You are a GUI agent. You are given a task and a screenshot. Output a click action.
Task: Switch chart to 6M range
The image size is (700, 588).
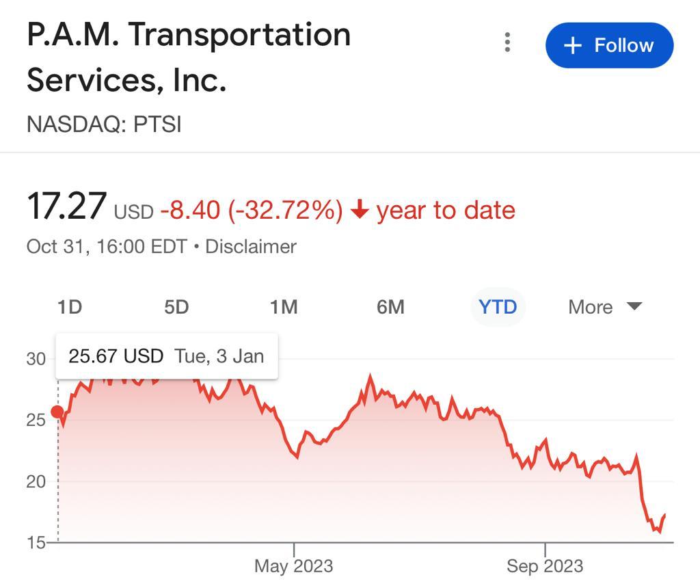click(390, 307)
